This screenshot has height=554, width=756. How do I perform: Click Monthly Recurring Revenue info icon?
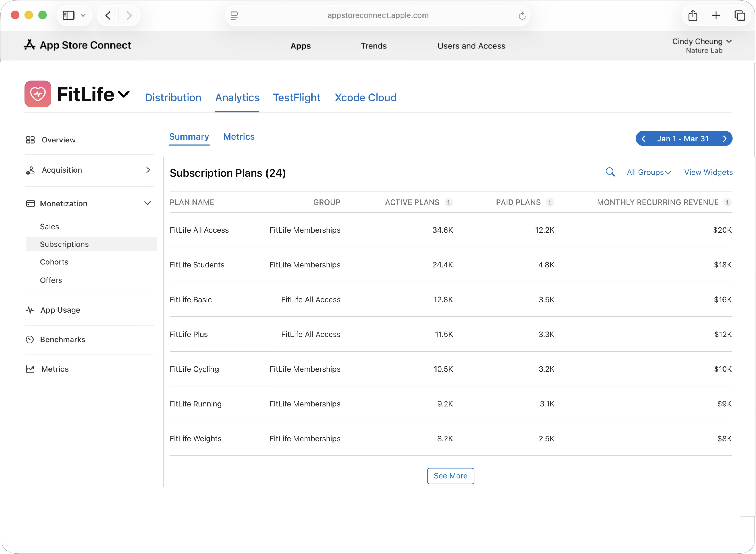pyautogui.click(x=727, y=202)
